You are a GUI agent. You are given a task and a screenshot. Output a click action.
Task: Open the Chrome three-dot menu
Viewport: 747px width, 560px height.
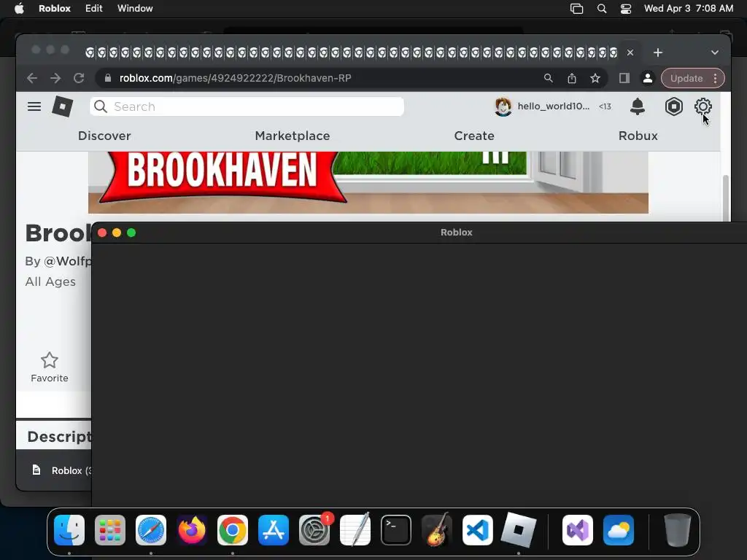click(715, 78)
